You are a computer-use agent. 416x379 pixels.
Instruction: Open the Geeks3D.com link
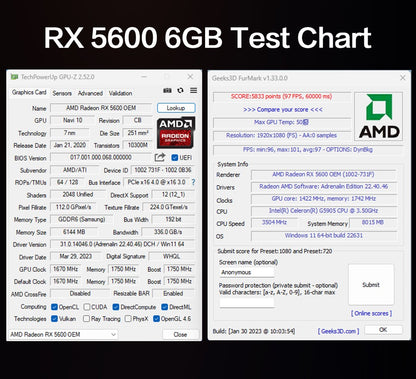[x=338, y=331]
